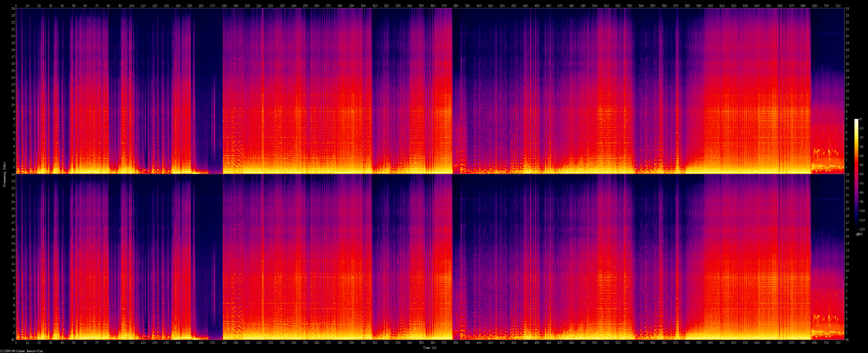Click the dark bottom of dBFS color bar

(x=856, y=227)
